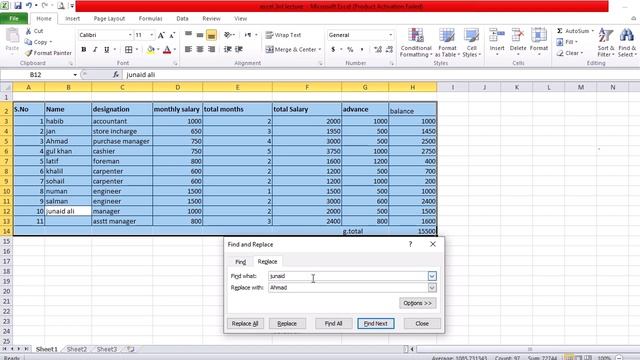Toggle Center horizontal alignment

click(x=200, y=49)
